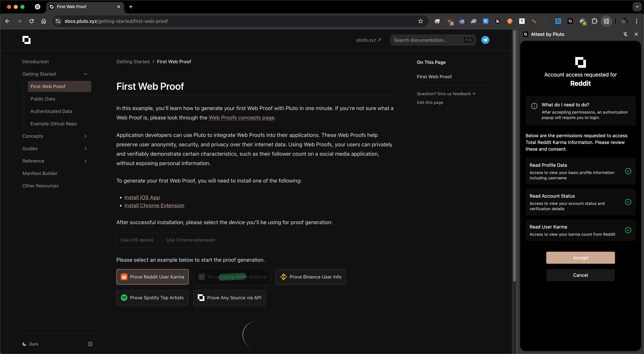
Task: Click the Spotify icon on Prove Spotify Top Artists
Action: click(124, 298)
